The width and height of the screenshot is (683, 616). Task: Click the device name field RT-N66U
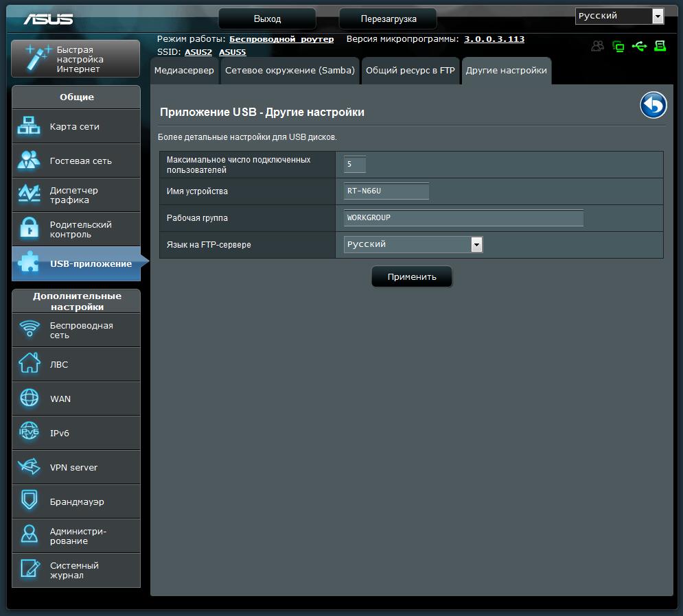[386, 191]
